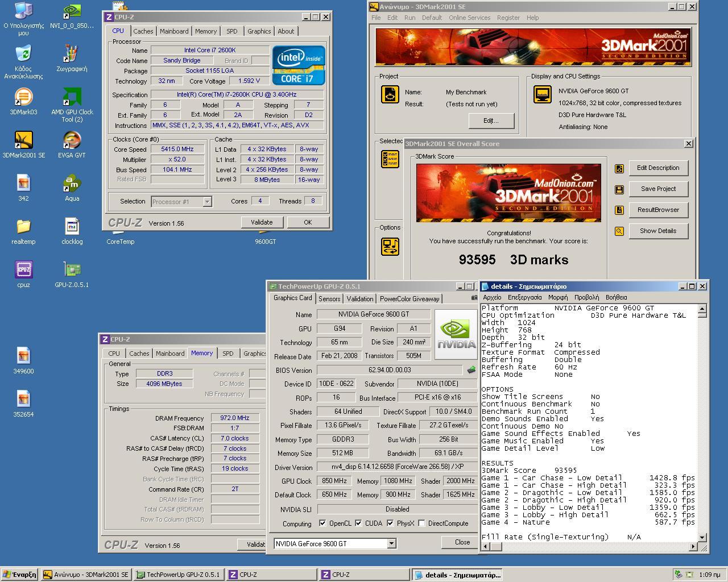This screenshot has width=728, height=582.
Task: Click the Έναρξη Start button
Action: pos(19,575)
